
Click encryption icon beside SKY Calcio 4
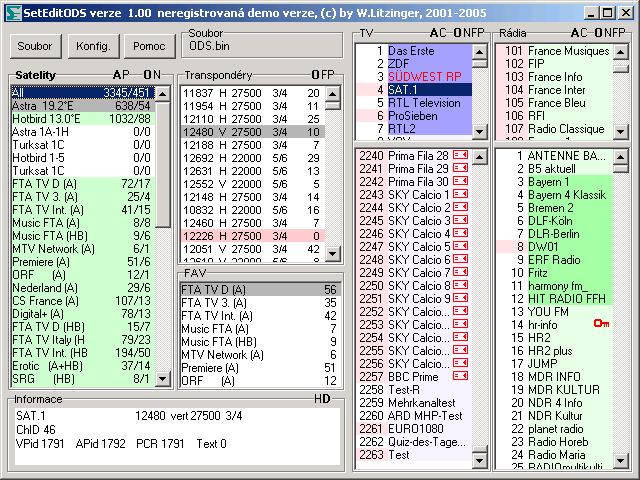(x=460, y=233)
